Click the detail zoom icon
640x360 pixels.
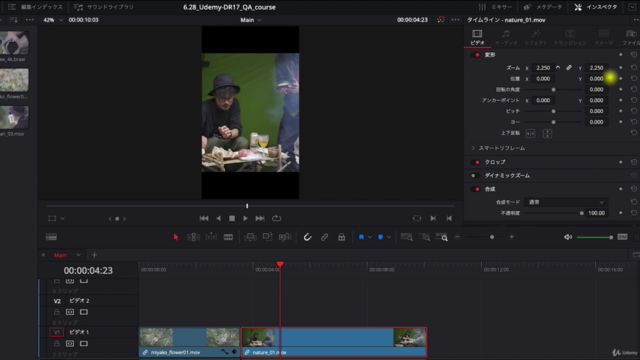click(424, 237)
